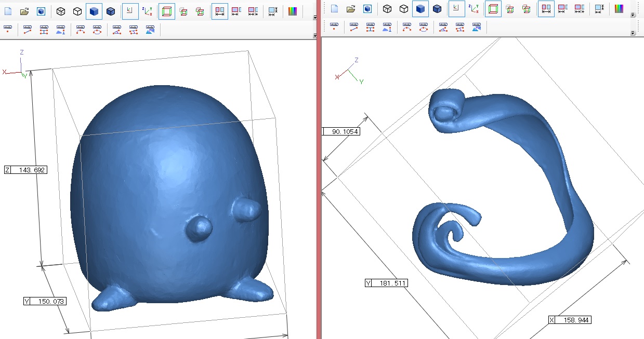Click Y dimension value 150.073
The width and height of the screenshot is (644, 339).
point(51,301)
